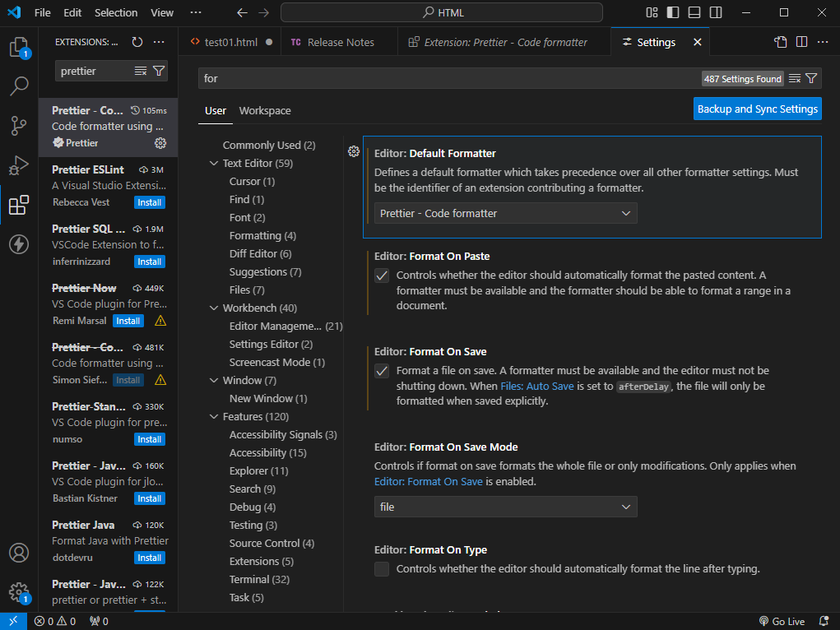Screen dimensions: 840x630
Task: Refresh the extensions list
Action: [x=137, y=42]
